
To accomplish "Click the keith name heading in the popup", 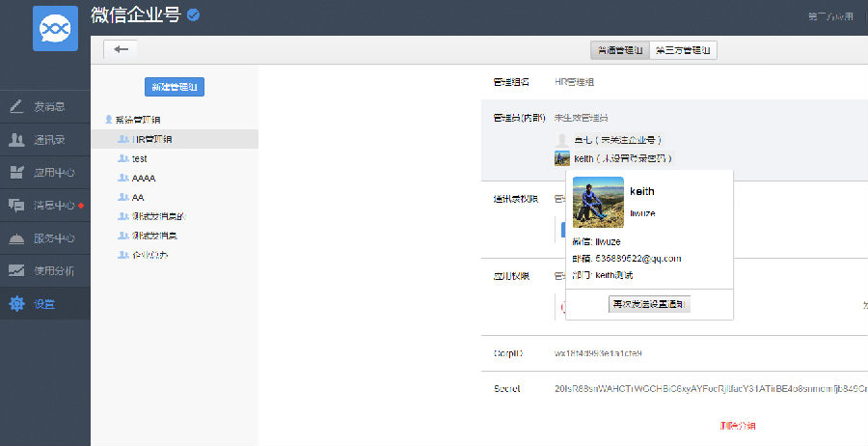I will click(x=642, y=191).
